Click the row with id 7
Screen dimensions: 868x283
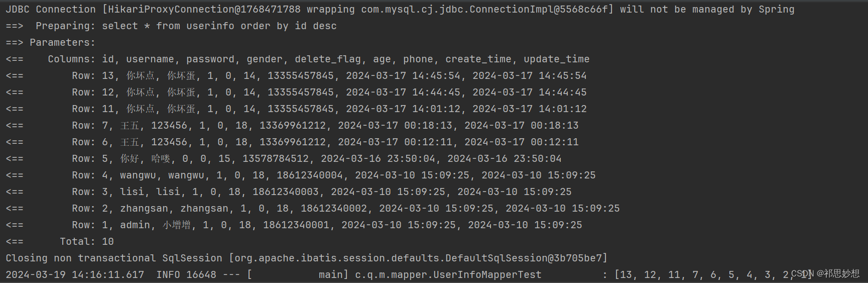point(292,126)
